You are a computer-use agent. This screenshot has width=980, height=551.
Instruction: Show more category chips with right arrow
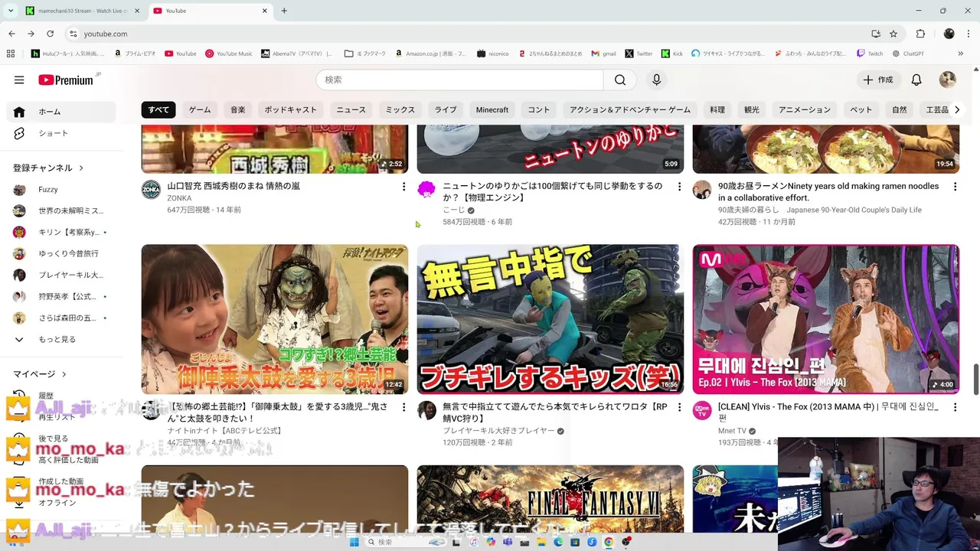click(x=956, y=109)
